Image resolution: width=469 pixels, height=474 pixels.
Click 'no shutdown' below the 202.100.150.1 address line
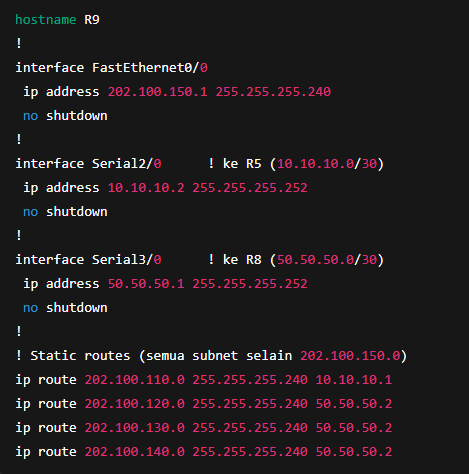click(x=65, y=116)
